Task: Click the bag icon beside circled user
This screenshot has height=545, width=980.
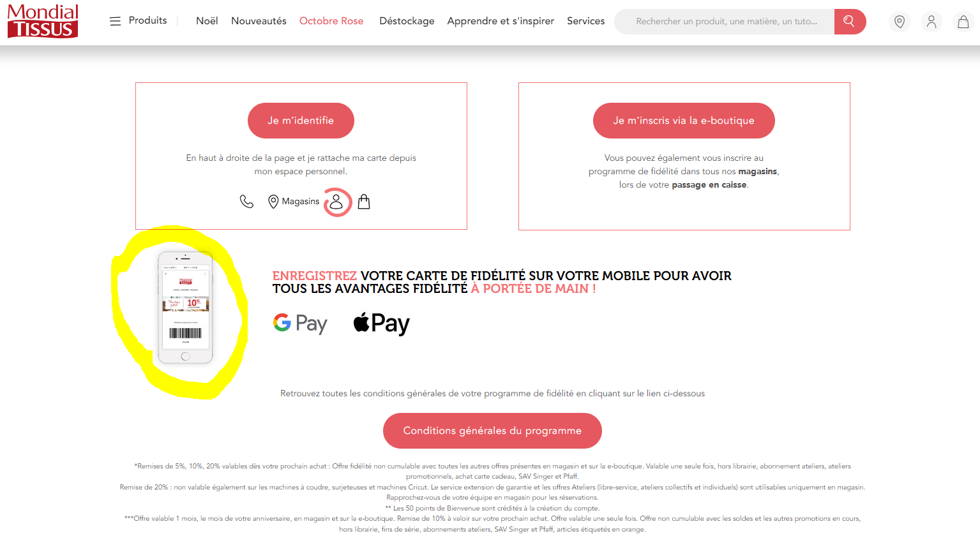Action: coord(364,202)
